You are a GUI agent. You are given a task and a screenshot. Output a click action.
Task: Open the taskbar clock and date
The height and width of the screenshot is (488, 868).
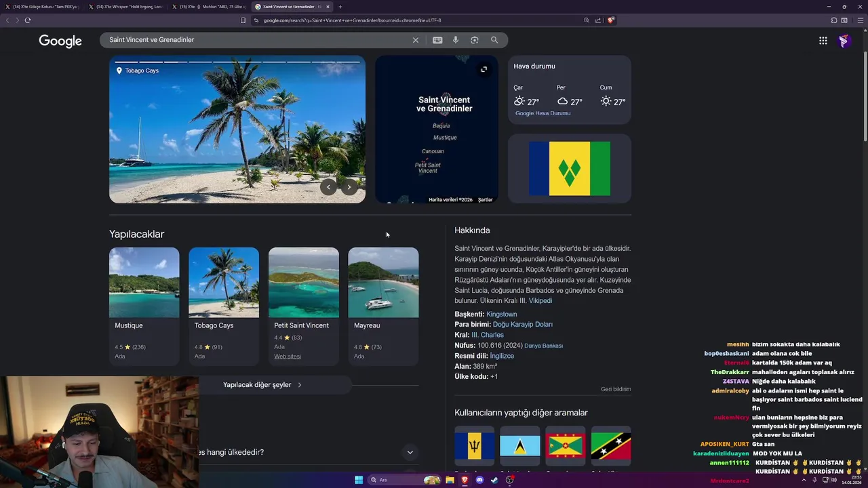852,480
